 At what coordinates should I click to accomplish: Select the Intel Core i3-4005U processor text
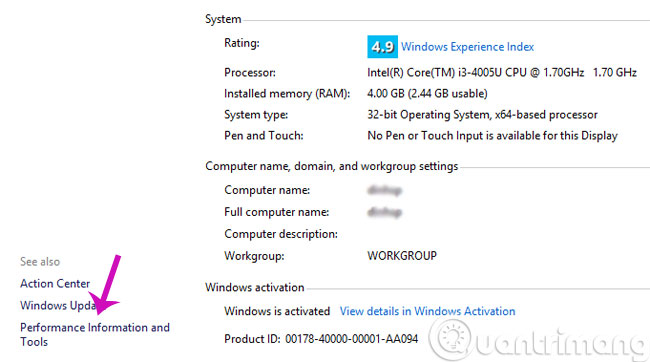click(502, 73)
